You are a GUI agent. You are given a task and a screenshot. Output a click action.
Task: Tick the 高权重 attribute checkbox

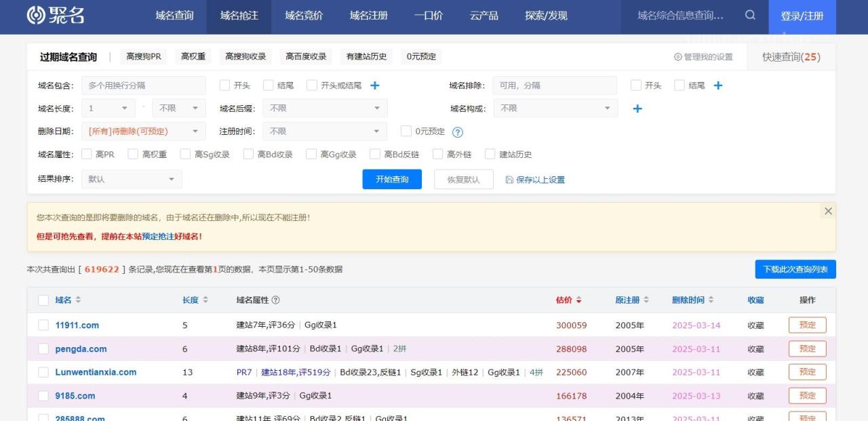click(x=132, y=154)
